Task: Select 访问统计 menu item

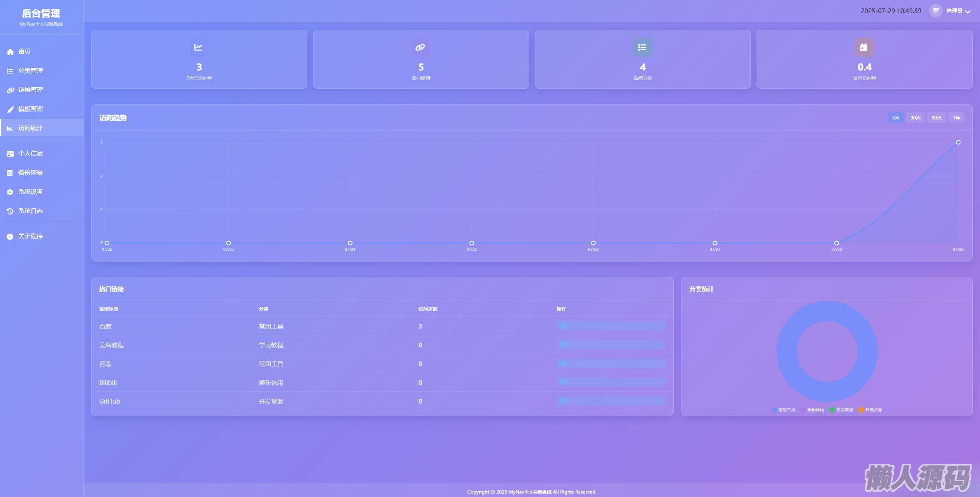Action: 31,128
